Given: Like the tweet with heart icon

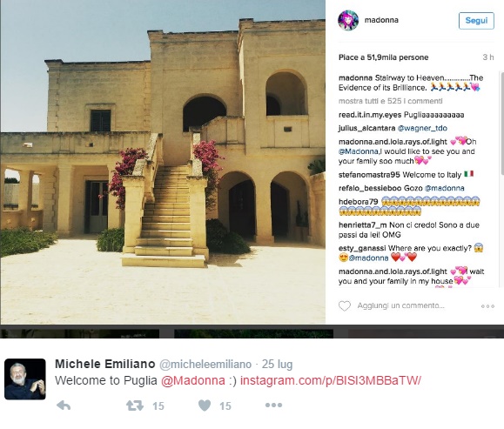Looking at the screenshot, I should 205,406.
